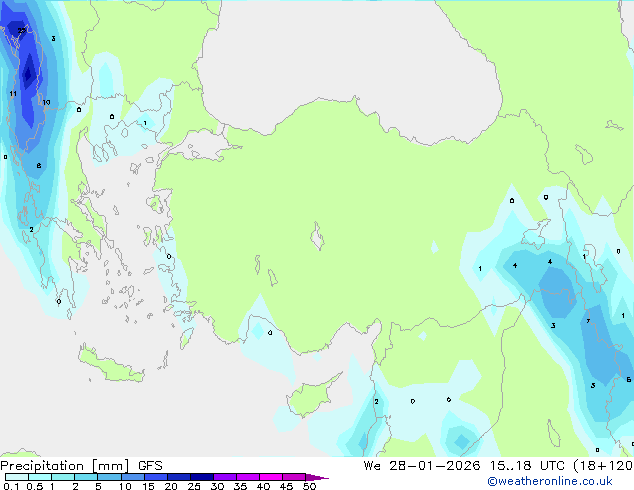Click the 5 to 10 mm legend swatch
Screen dimensions: 634x490
tap(109, 477)
